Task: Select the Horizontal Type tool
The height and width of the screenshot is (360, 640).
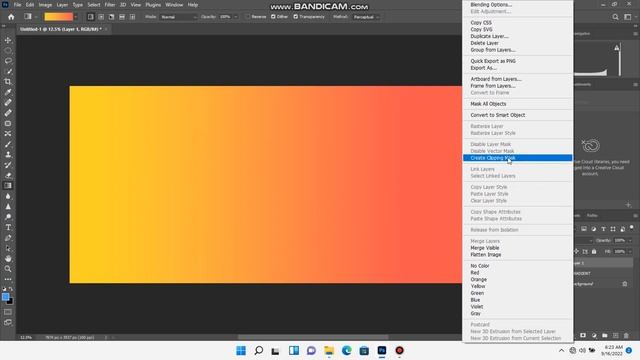Action: coord(8,227)
